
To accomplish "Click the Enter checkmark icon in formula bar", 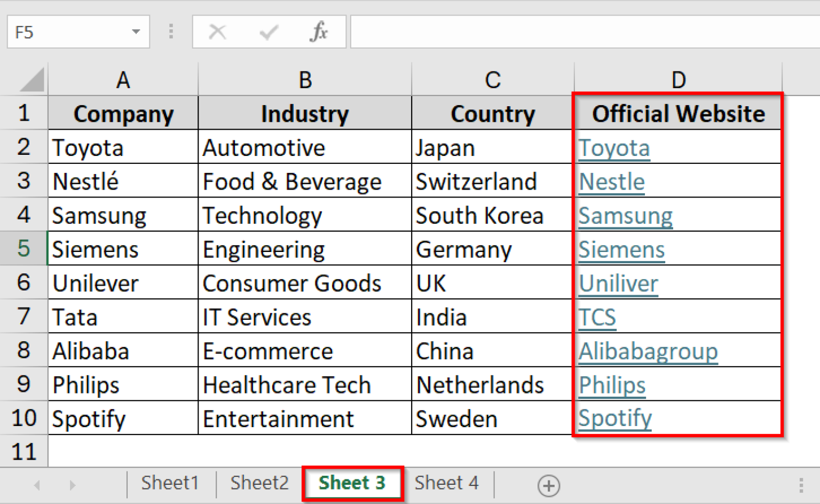I will point(269,31).
